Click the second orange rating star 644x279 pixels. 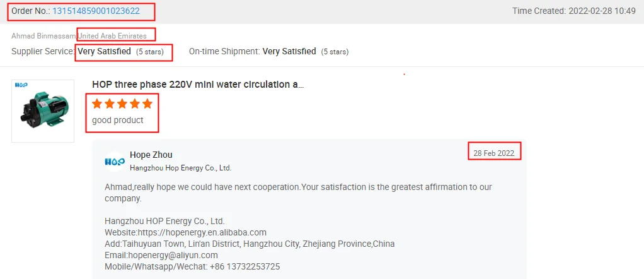(110, 104)
